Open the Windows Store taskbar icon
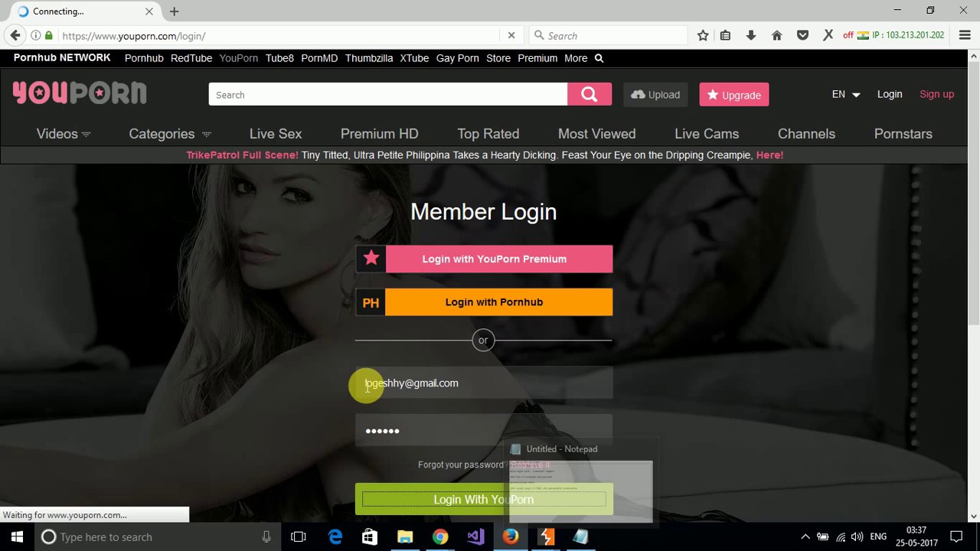This screenshot has height=551, width=980. point(369,536)
